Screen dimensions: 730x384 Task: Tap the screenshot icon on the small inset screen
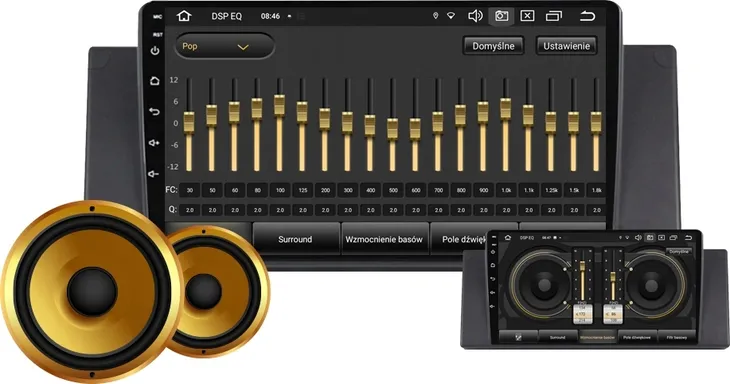[649, 238]
